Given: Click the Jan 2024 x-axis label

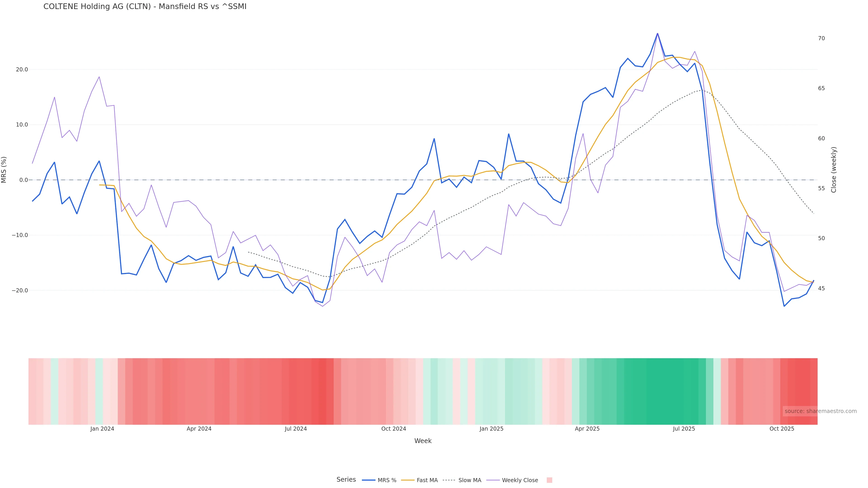Looking at the screenshot, I should pyautogui.click(x=102, y=429).
